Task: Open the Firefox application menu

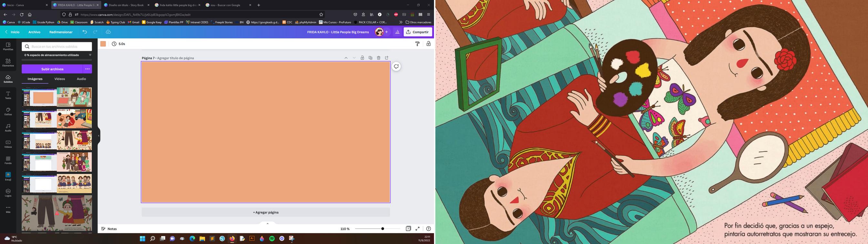Action: tap(428, 15)
